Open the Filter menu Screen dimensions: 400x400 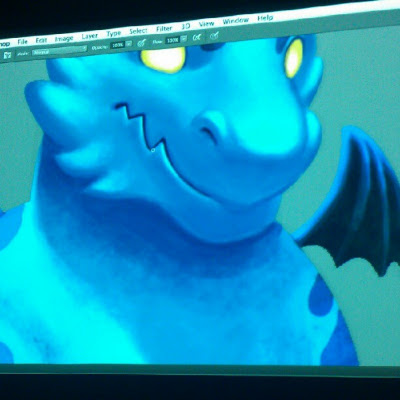tap(164, 29)
